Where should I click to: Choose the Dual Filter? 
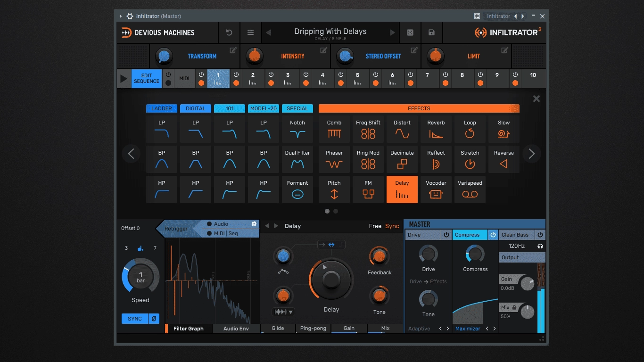[x=297, y=159]
